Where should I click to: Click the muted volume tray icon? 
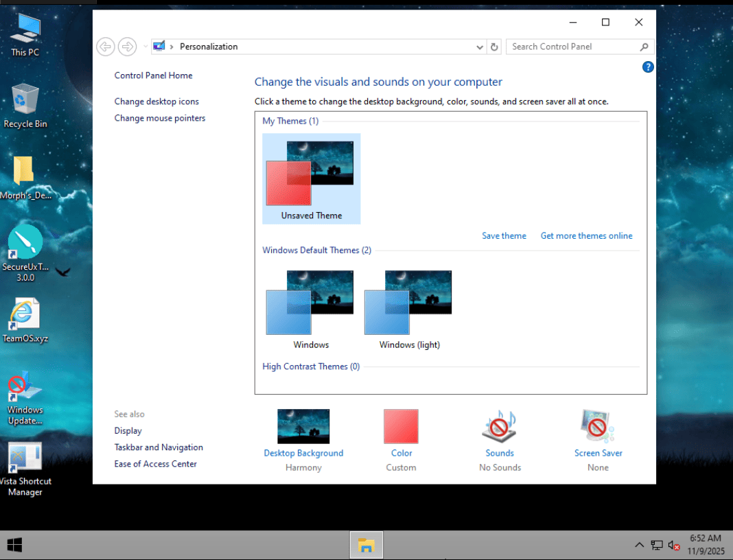(x=674, y=545)
